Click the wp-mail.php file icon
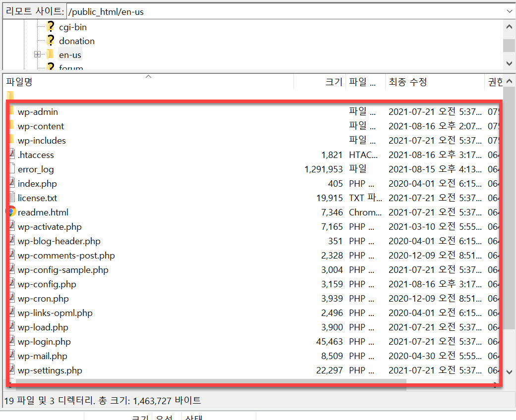The width and height of the screenshot is (516, 420). pos(12,355)
